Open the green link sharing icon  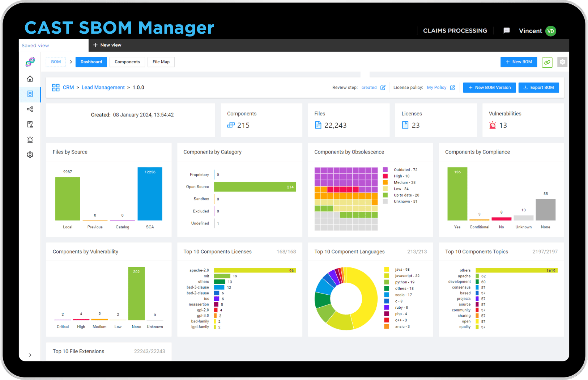[547, 62]
